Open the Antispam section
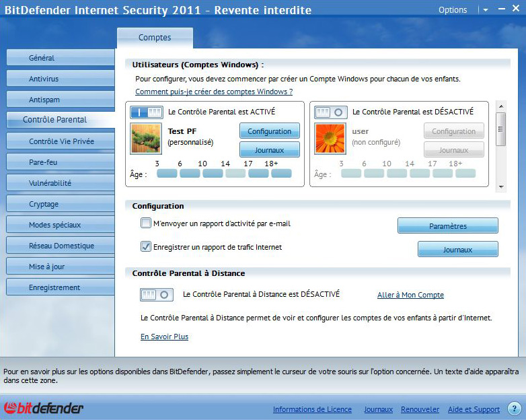The image size is (526, 420). tap(61, 100)
